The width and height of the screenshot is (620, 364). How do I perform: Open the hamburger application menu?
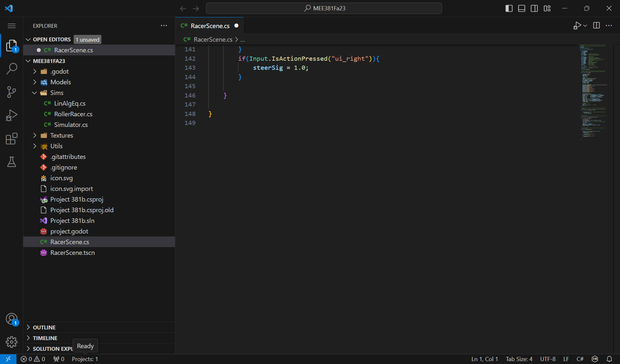pyautogui.click(x=12, y=26)
